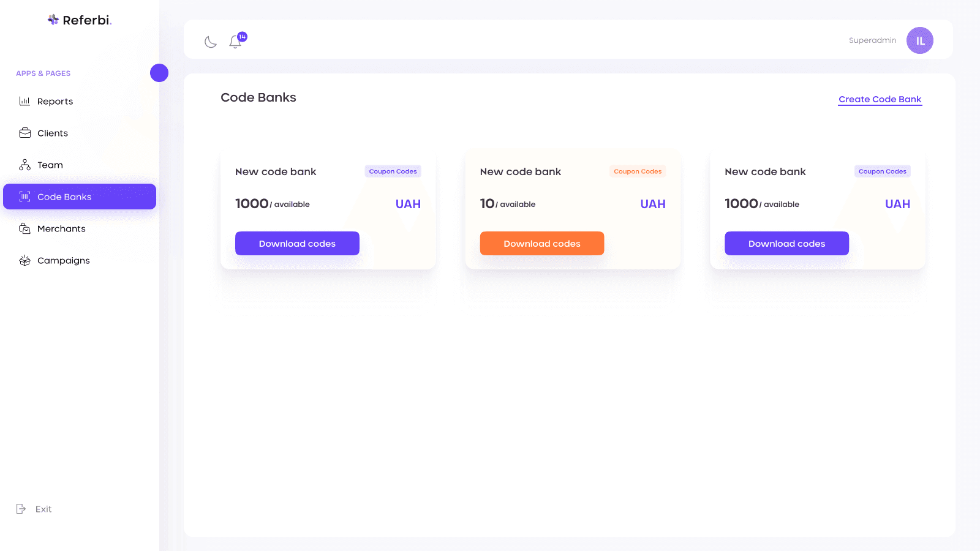Select the Clients briefcase icon
Image resolution: width=980 pixels, height=551 pixels.
[x=24, y=133]
